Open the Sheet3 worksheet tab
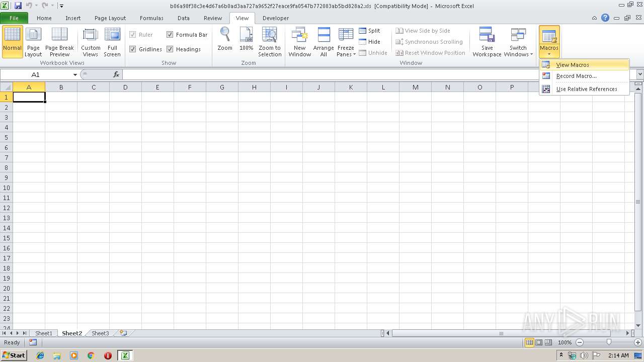Viewport: 644px width, 362px height. 100,333
